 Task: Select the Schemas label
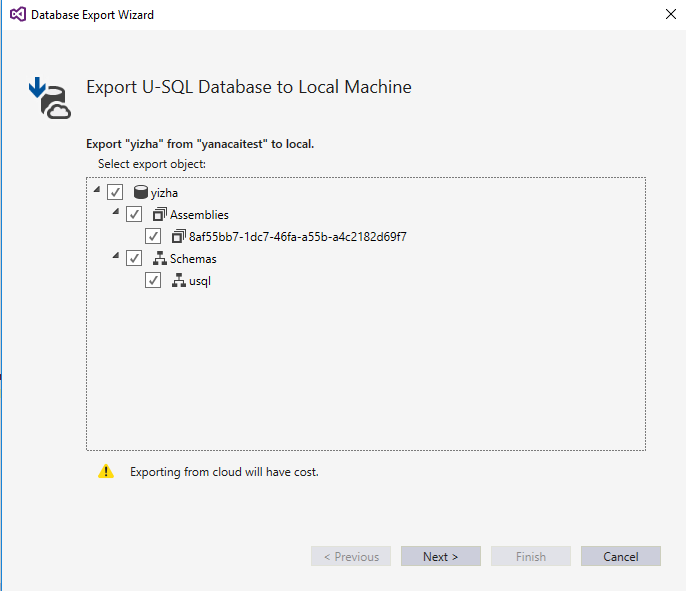pyautogui.click(x=193, y=259)
